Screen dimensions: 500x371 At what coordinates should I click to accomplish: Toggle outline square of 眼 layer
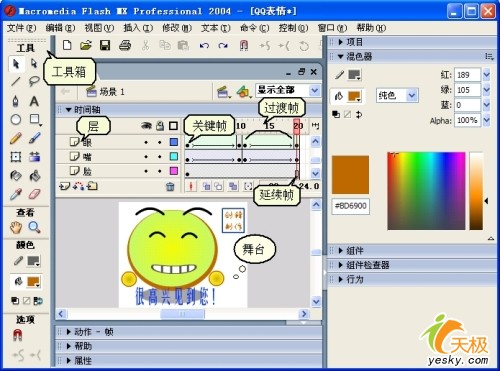point(174,142)
